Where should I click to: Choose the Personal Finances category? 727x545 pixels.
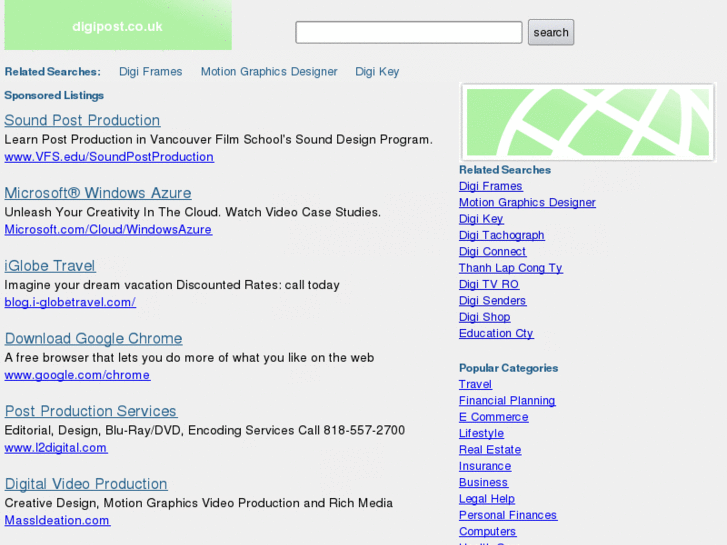508,515
